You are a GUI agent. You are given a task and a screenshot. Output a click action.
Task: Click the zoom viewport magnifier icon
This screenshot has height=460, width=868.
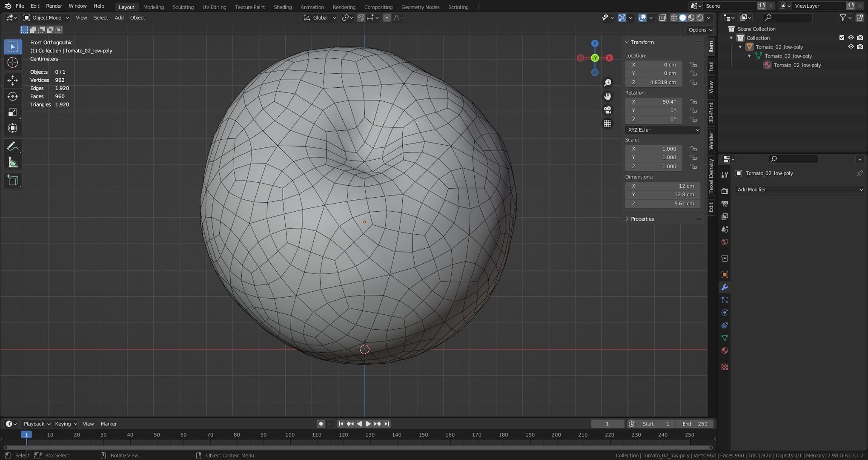tap(607, 83)
